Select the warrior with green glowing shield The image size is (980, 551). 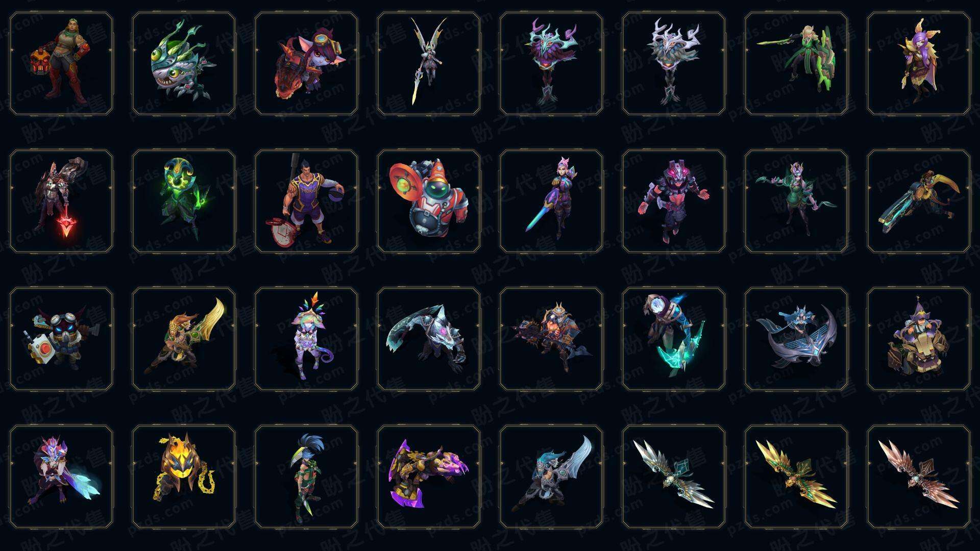pos(796,64)
